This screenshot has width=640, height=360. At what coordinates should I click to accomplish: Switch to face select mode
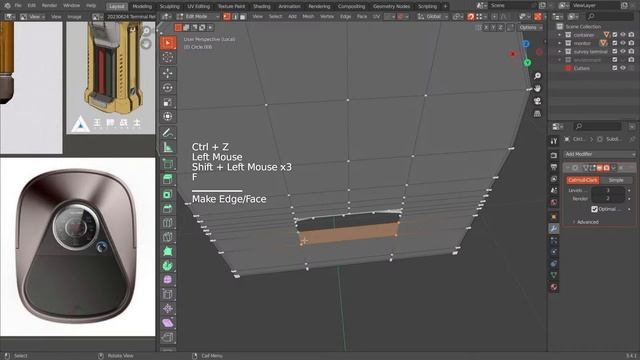click(243, 17)
